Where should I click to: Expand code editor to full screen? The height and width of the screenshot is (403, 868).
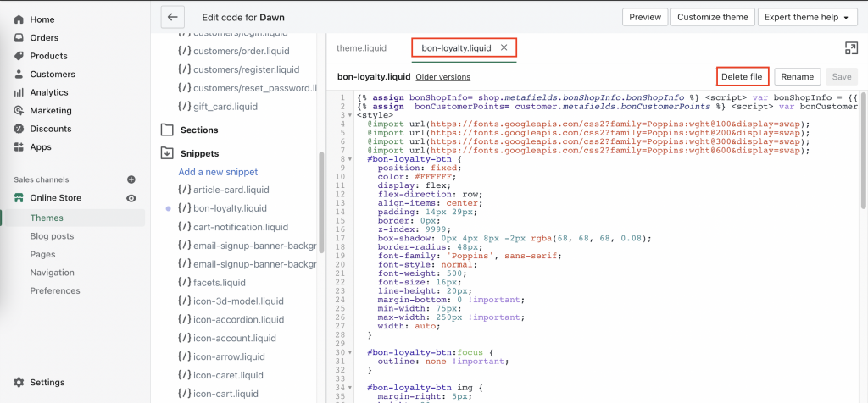coord(851,48)
